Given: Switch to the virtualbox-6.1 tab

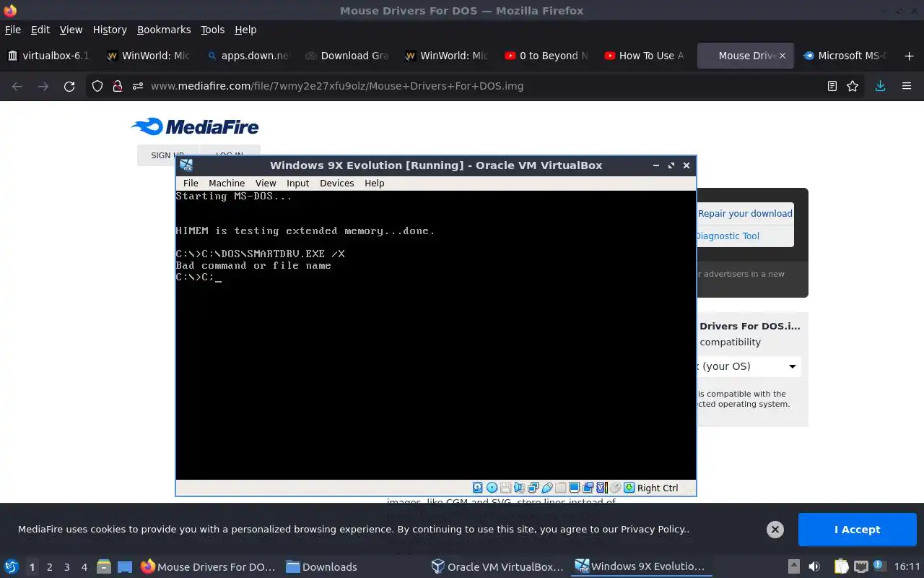Looking at the screenshot, I should [x=48, y=56].
